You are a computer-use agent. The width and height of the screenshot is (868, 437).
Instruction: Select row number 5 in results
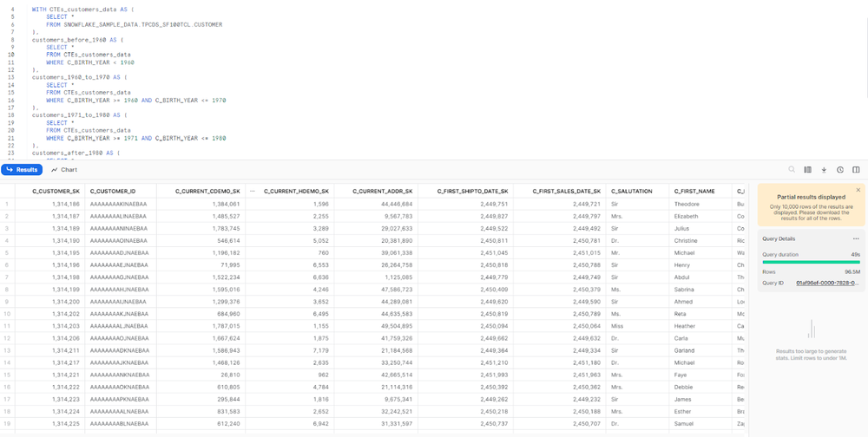pos(7,253)
